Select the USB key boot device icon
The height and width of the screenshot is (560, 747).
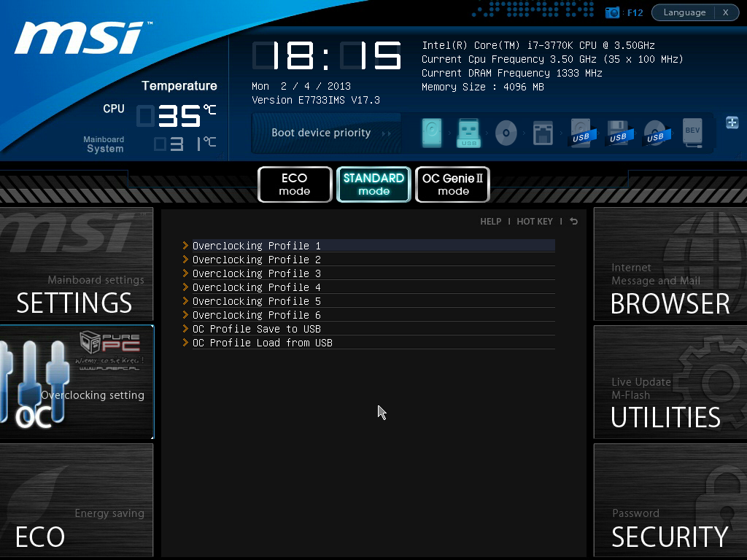tap(469, 133)
